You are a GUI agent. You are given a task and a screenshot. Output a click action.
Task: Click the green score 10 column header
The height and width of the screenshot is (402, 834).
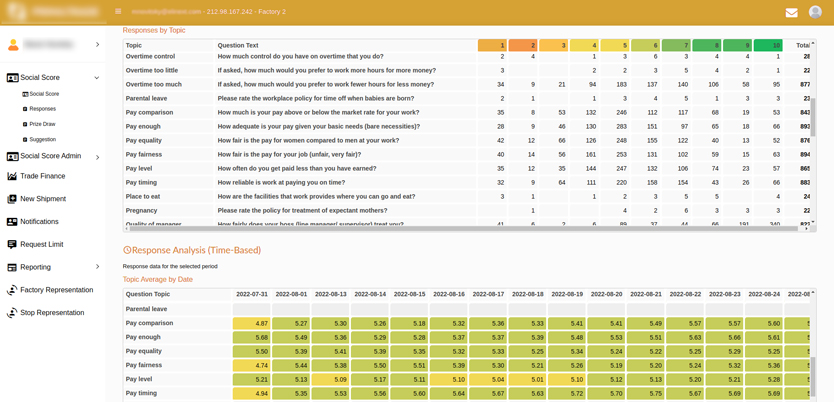tap(768, 45)
